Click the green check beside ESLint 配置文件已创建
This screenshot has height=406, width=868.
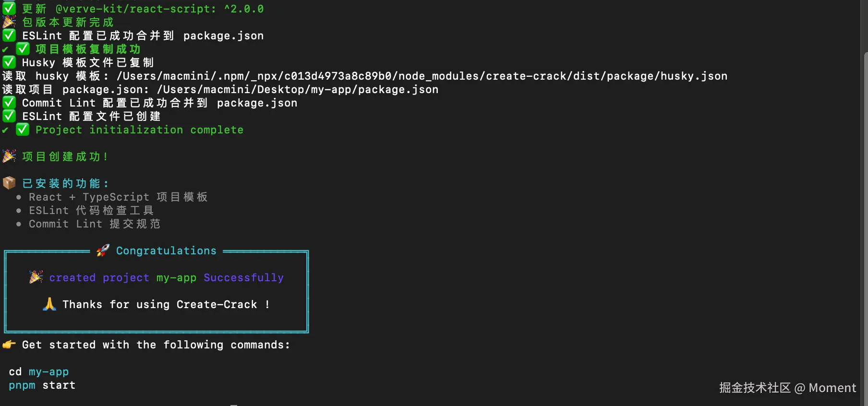click(x=9, y=116)
